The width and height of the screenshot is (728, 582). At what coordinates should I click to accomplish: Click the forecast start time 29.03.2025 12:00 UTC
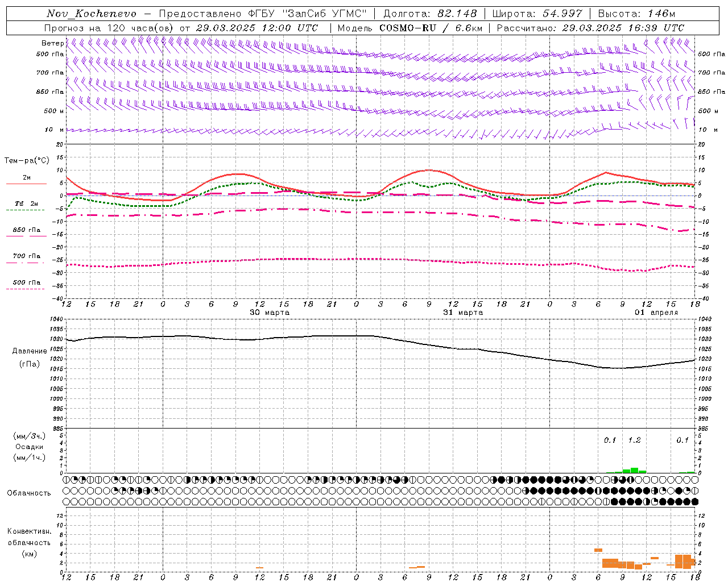[257, 28]
